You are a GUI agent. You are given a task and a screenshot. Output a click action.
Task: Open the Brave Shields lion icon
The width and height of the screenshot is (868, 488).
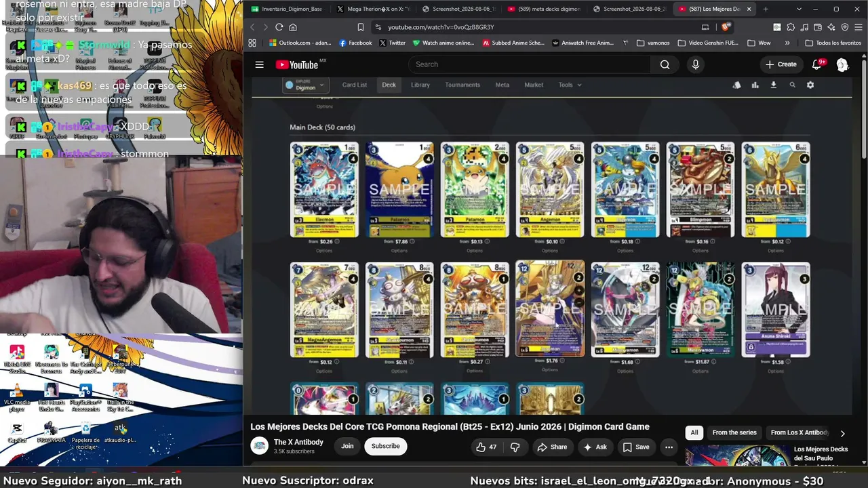click(x=726, y=27)
